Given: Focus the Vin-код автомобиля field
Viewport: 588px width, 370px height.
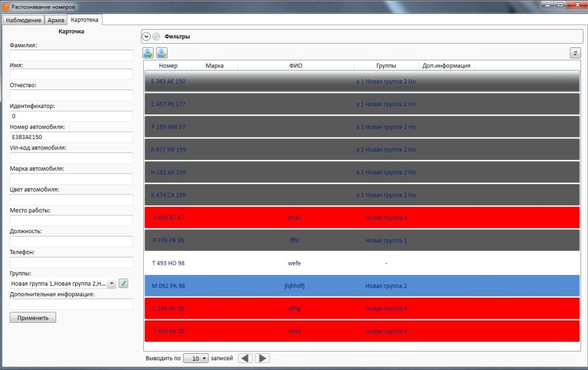Looking at the screenshot, I should tap(71, 158).
